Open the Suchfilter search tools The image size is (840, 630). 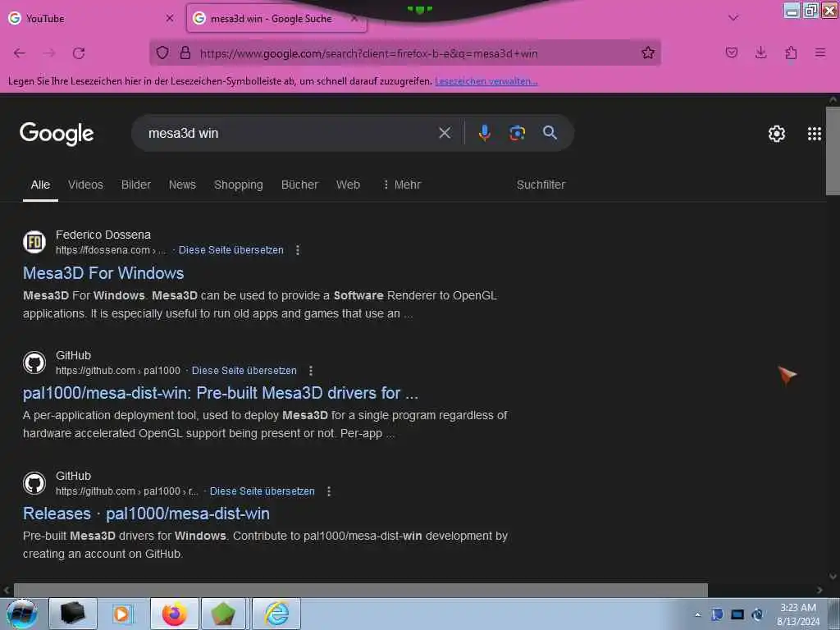click(x=541, y=185)
